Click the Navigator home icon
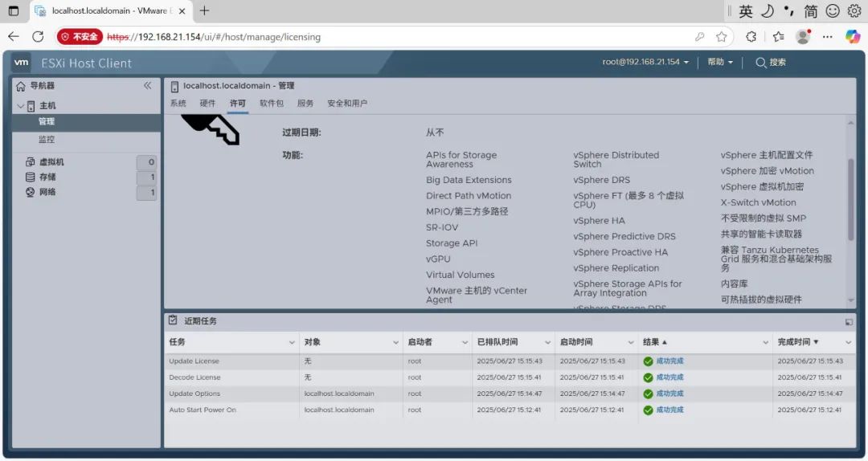Image resolution: width=868 pixels, height=461 pixels. coord(21,86)
